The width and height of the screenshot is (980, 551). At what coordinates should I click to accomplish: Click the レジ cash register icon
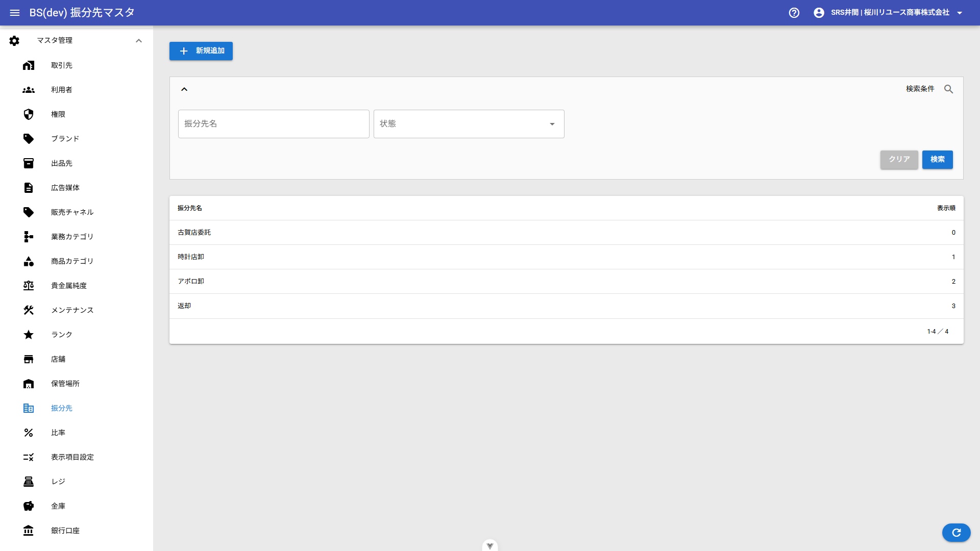click(29, 482)
